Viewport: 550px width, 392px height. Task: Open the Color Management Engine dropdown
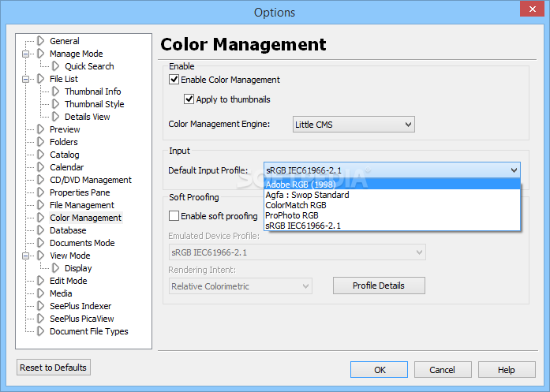pos(354,124)
